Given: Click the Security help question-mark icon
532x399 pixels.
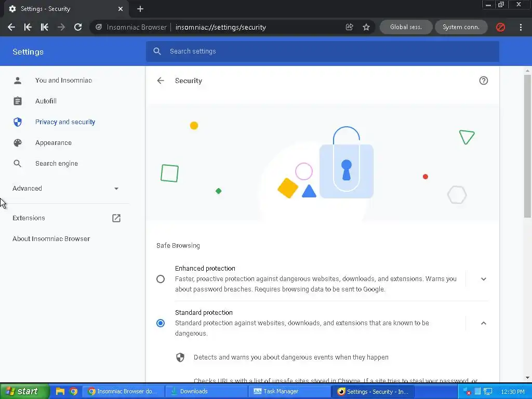Looking at the screenshot, I should click(x=484, y=81).
